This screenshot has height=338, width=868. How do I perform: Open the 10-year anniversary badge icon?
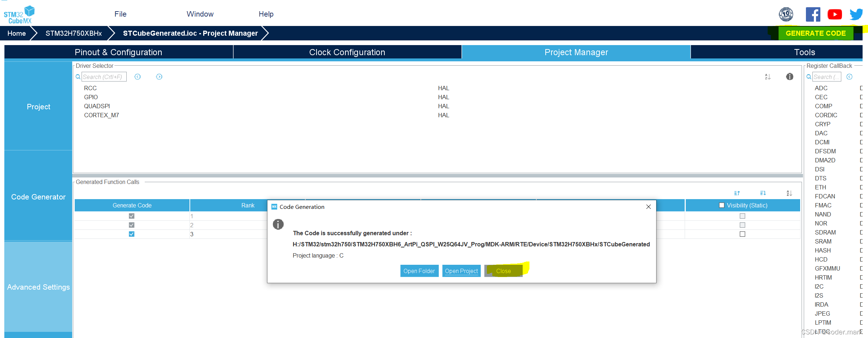point(786,14)
